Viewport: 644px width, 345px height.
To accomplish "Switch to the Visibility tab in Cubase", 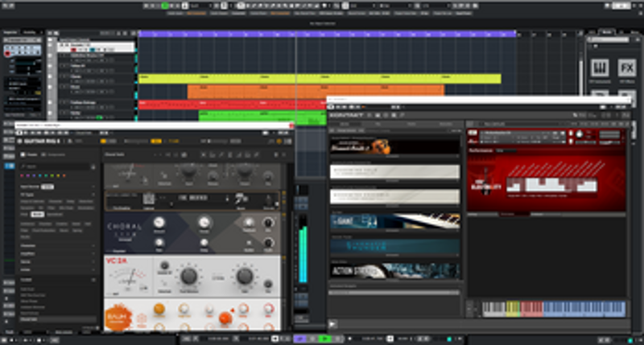I will (29, 32).
